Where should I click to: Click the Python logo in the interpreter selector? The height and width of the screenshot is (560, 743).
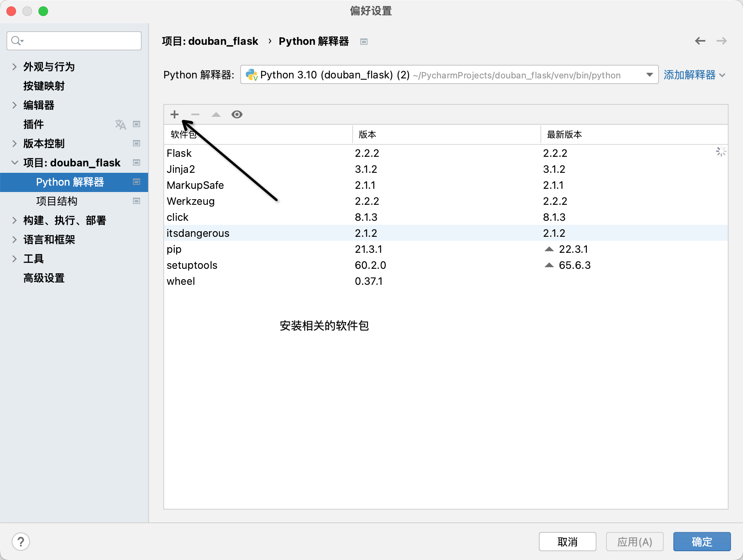[251, 75]
